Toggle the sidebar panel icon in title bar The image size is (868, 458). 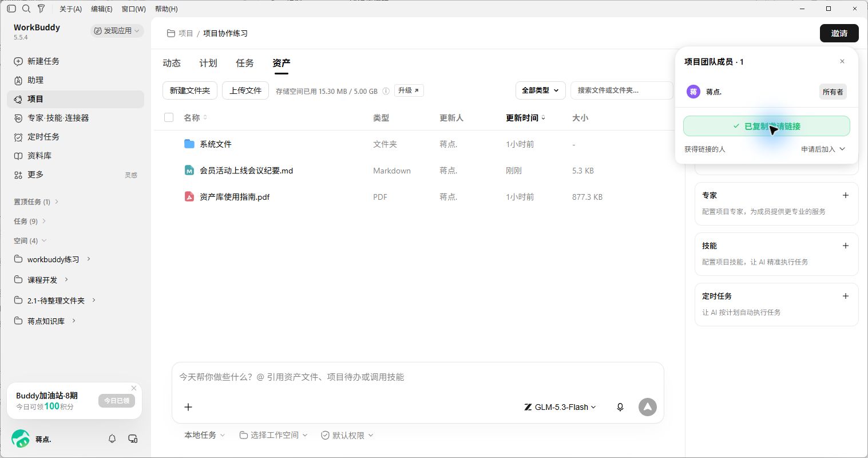(11, 9)
